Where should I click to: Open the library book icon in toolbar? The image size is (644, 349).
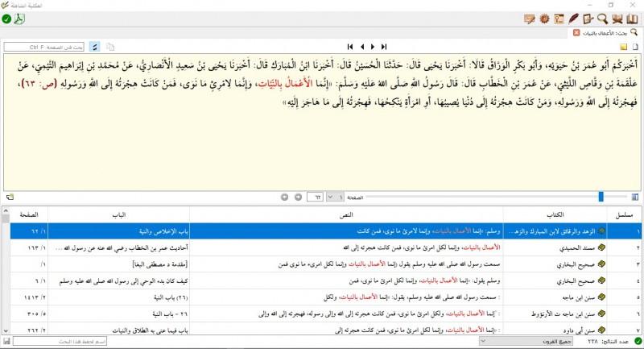pyautogui.click(x=632, y=19)
